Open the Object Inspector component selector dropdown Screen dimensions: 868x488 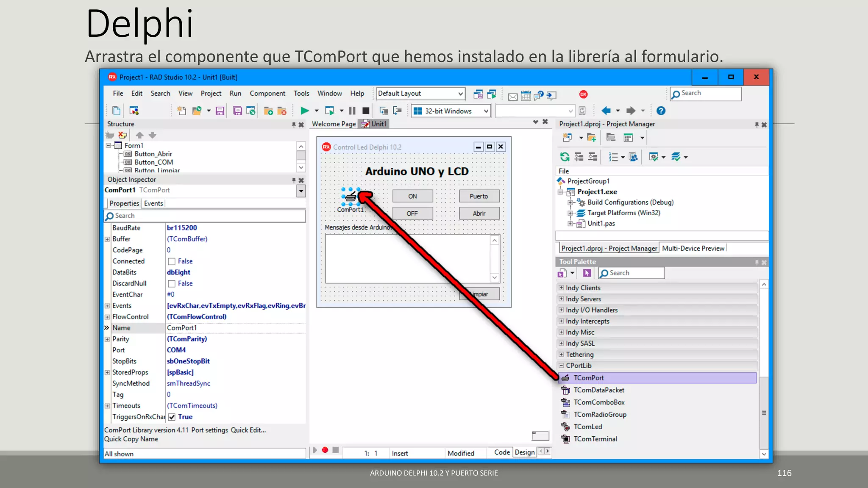[301, 191]
